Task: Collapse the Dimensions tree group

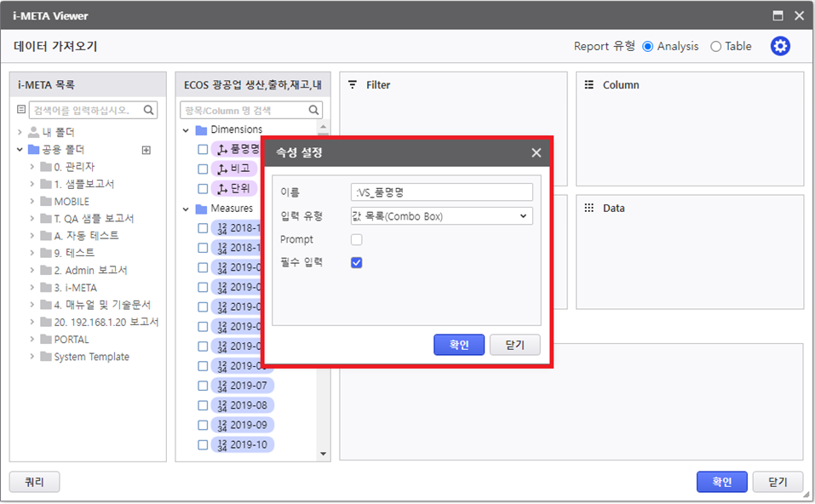Action: pyautogui.click(x=187, y=130)
